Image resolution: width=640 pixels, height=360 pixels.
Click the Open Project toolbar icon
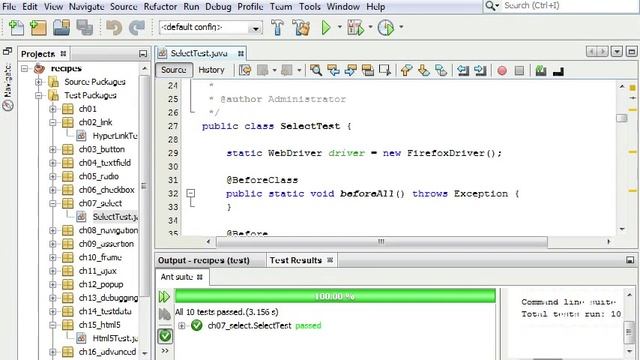(x=62, y=27)
